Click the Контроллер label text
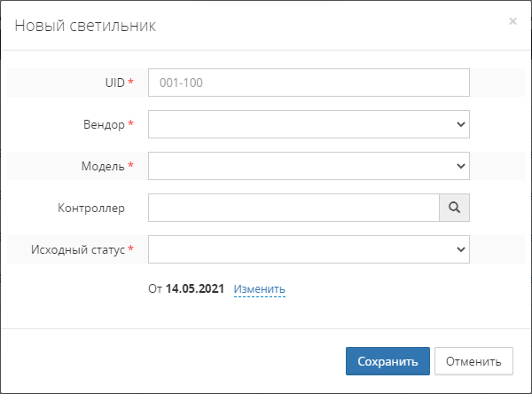The width and height of the screenshot is (532, 394). [91, 208]
